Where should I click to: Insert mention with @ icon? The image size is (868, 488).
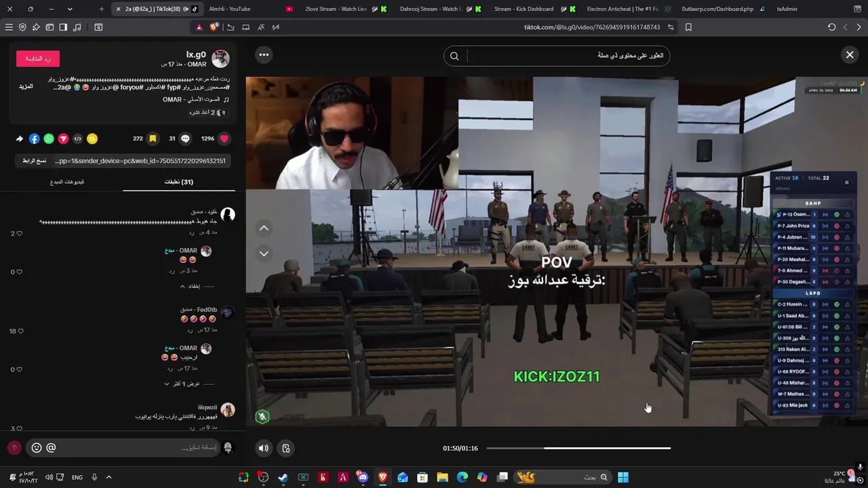pos(51,447)
